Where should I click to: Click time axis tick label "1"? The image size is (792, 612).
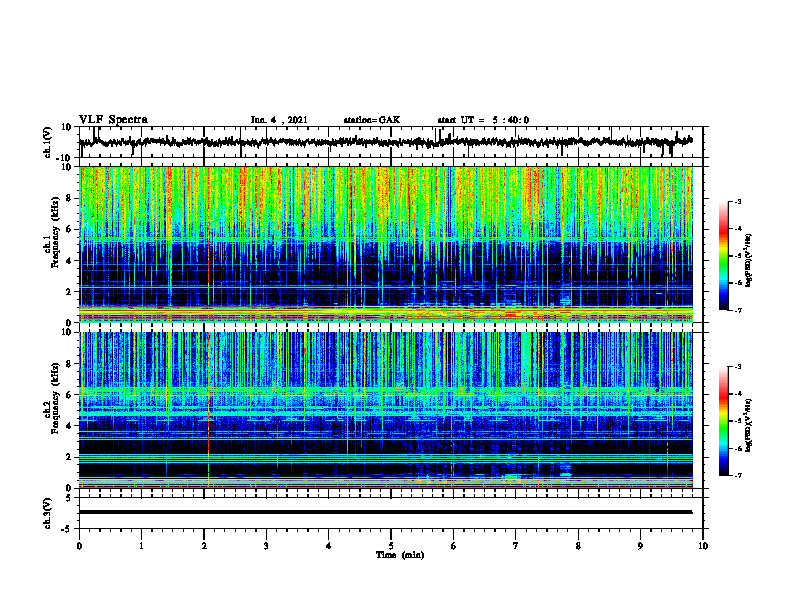tap(141, 546)
